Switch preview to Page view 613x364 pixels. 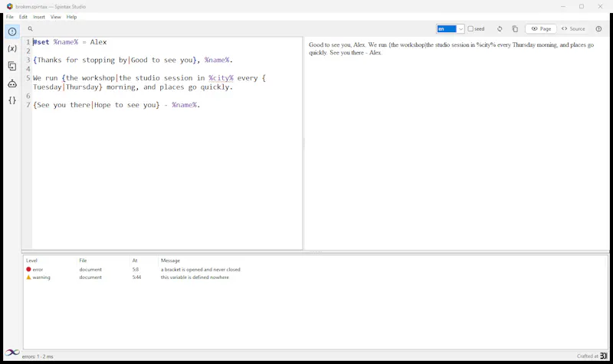click(x=541, y=29)
